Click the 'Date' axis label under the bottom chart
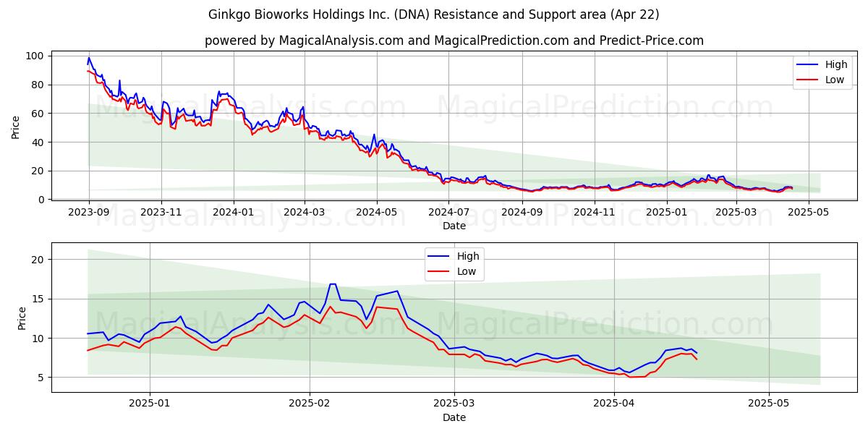This screenshot has height=434, width=868. tap(454, 417)
